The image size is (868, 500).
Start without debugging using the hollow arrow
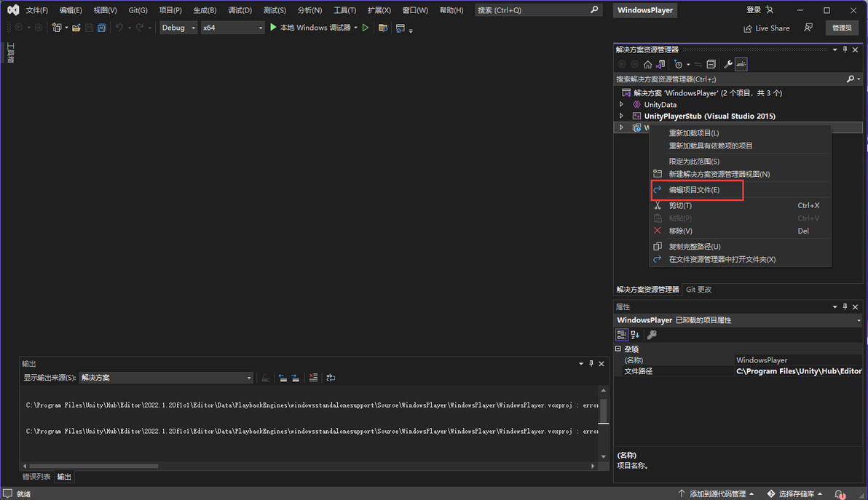coord(366,28)
